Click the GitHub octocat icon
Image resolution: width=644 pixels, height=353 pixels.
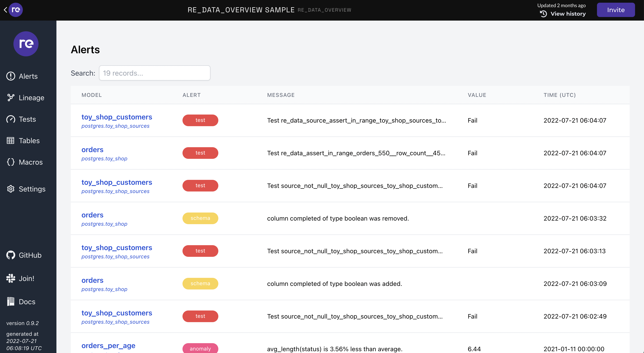tap(11, 255)
